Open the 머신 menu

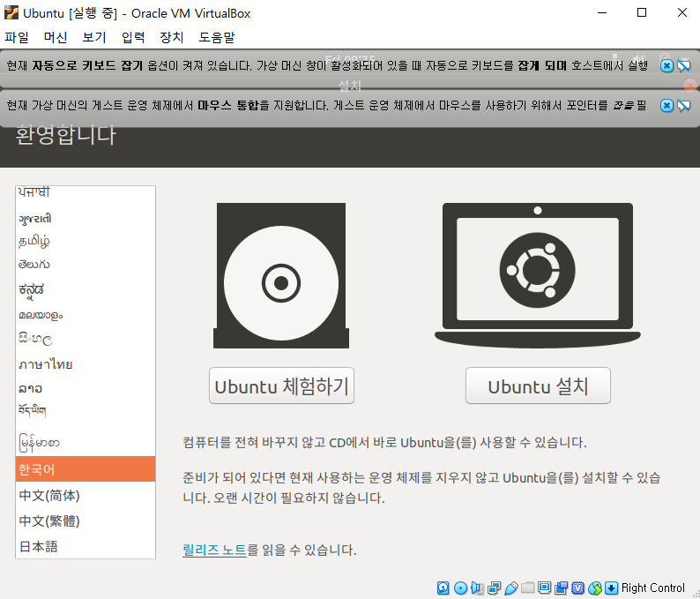56,37
